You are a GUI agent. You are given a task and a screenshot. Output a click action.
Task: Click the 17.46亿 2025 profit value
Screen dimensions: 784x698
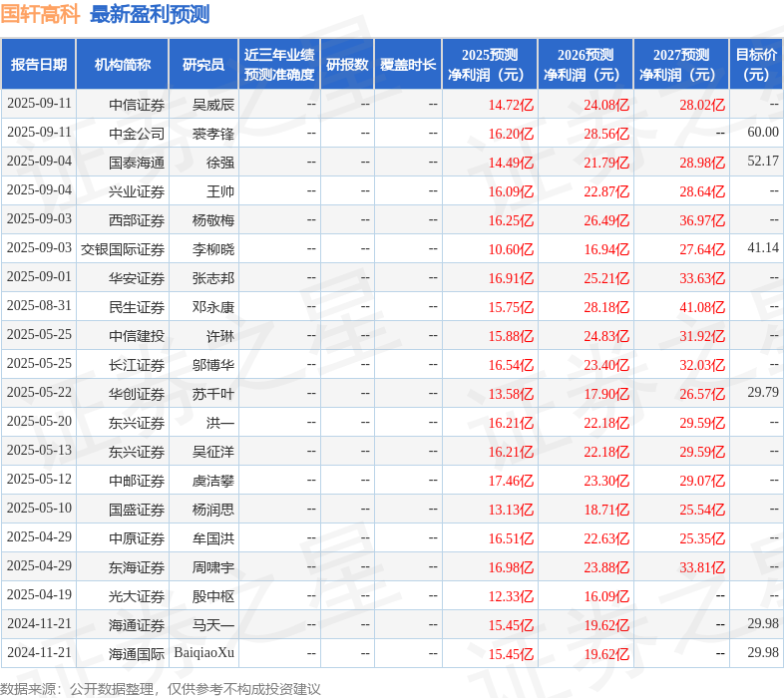click(511, 481)
